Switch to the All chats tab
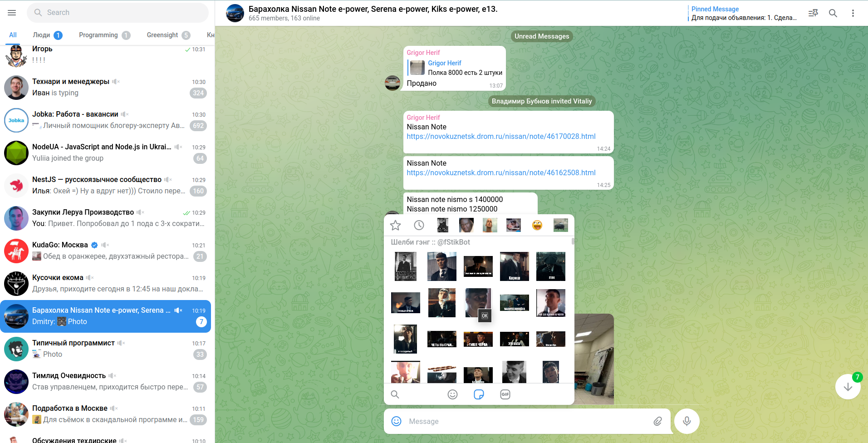This screenshot has width=868, height=443. coord(13,35)
